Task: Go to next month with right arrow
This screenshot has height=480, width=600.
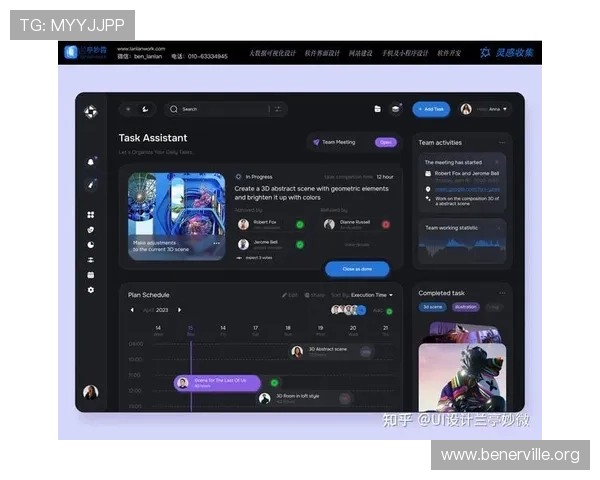Action: 180,310
